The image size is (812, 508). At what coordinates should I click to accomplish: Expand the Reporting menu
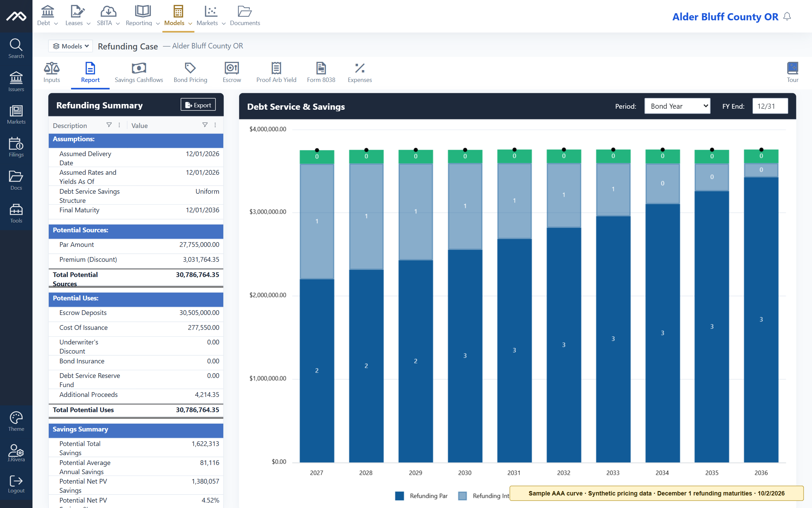click(142, 16)
